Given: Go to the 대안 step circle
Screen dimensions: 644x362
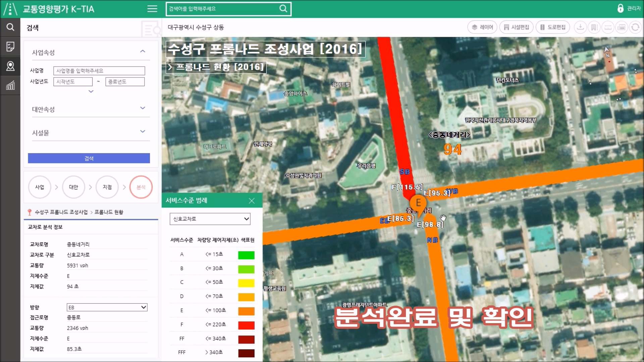Looking at the screenshot, I should (73, 187).
